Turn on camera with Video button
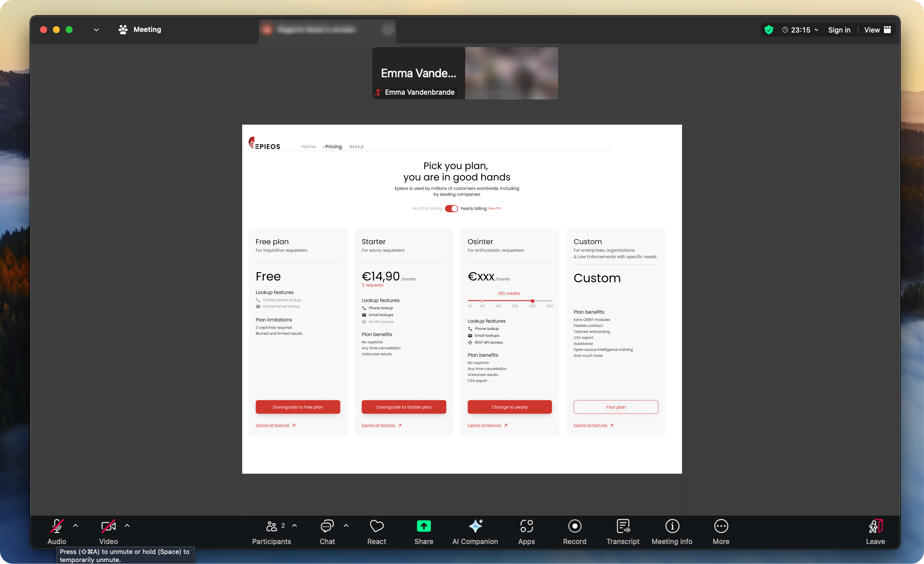The height and width of the screenshot is (564, 924). (x=109, y=526)
